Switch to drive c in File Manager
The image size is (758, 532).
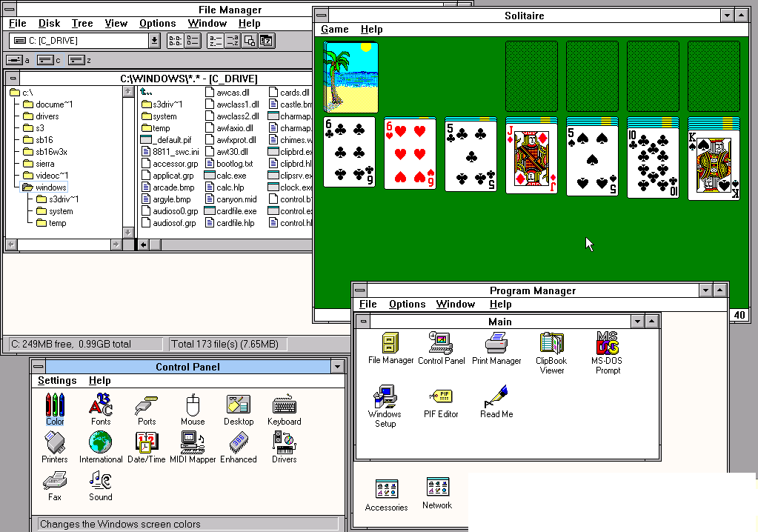(49, 60)
